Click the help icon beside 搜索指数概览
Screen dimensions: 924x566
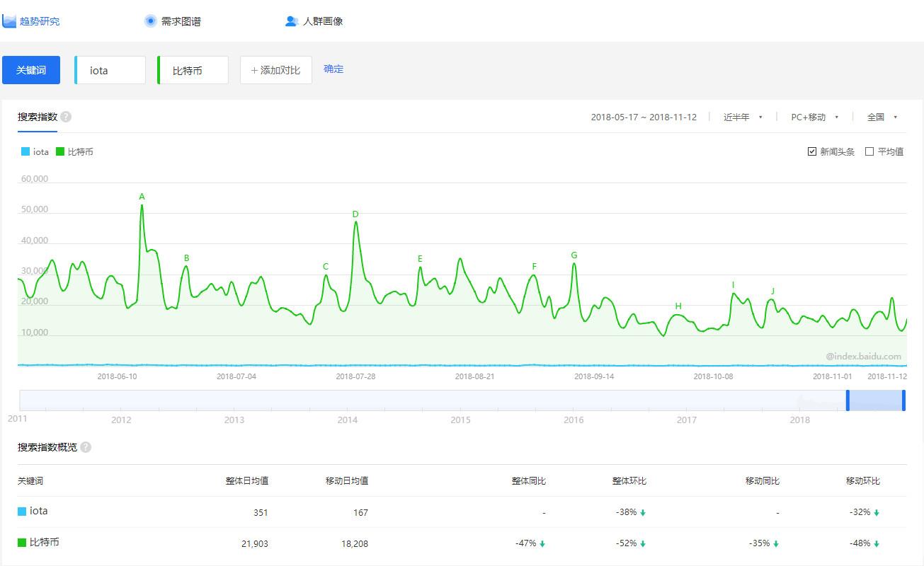coord(86,447)
